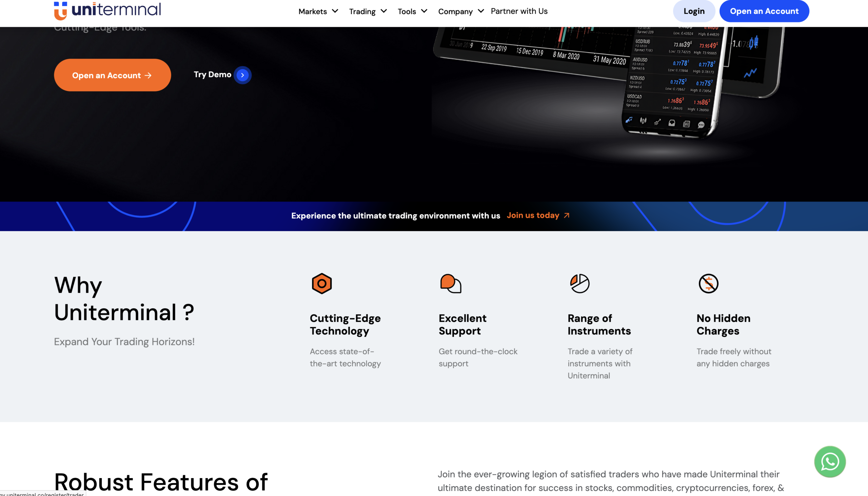Viewport: 868px width, 496px height.
Task: Open the Company dropdown menu
Action: click(460, 11)
